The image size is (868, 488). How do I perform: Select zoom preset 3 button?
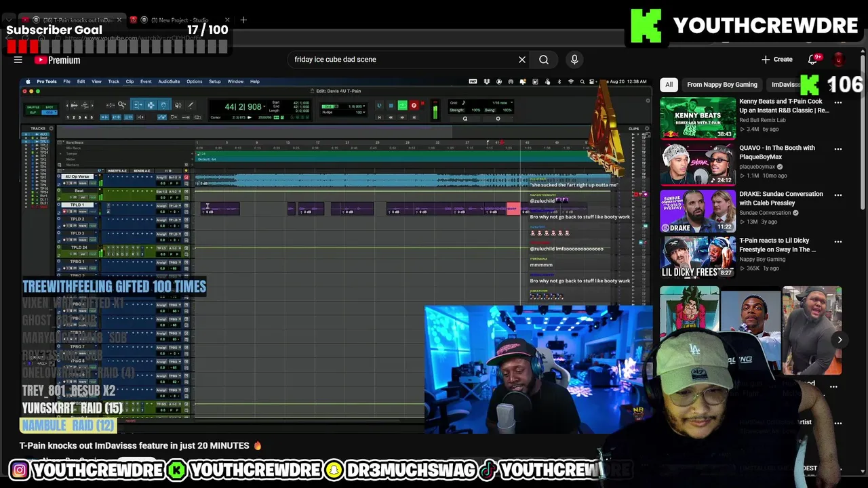pyautogui.click(x=79, y=117)
